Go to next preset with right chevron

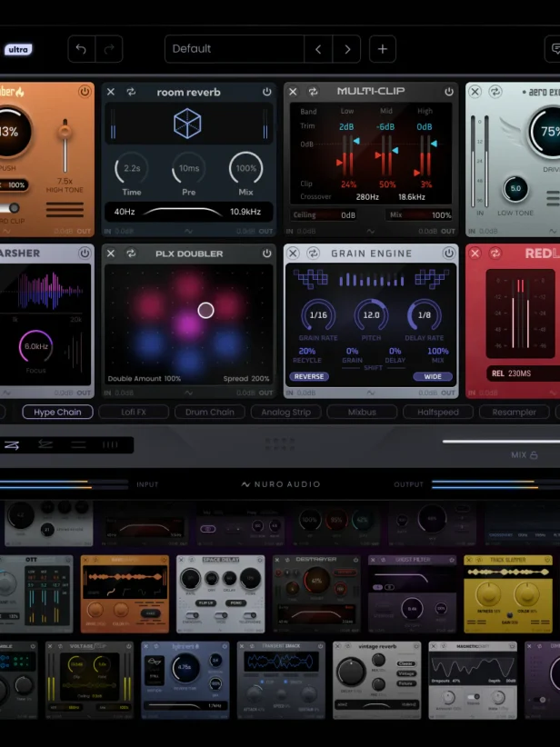[x=347, y=49]
